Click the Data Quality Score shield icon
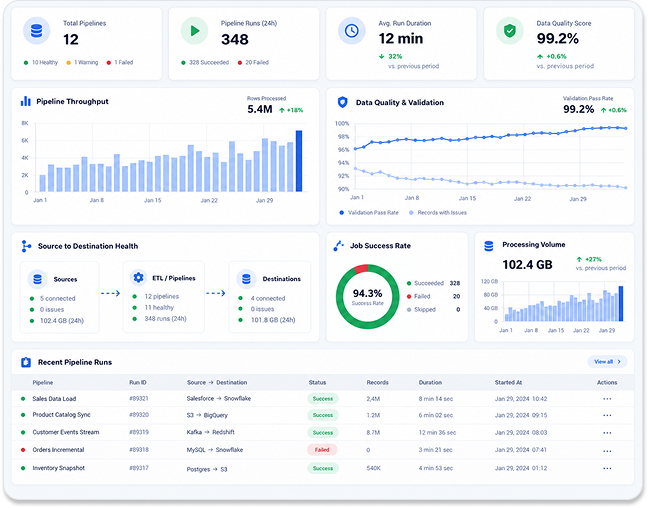 click(510, 31)
